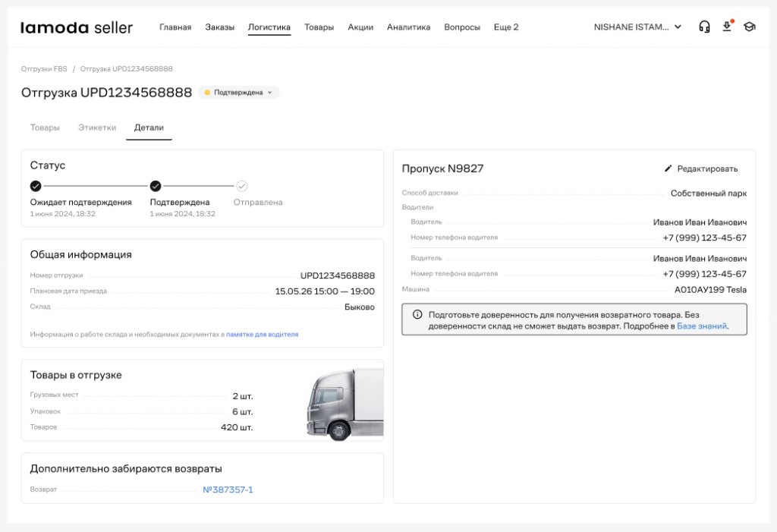Click the pencil edit icon beside Редактировать
The width and height of the screenshot is (777, 532).
(668, 168)
